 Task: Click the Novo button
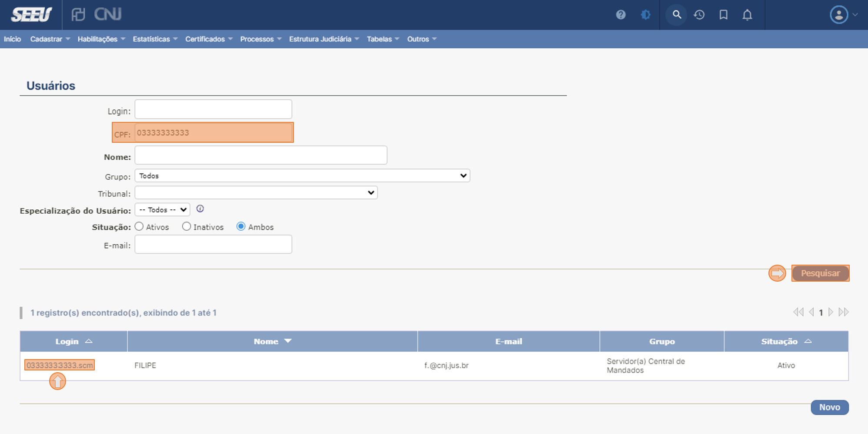(830, 407)
